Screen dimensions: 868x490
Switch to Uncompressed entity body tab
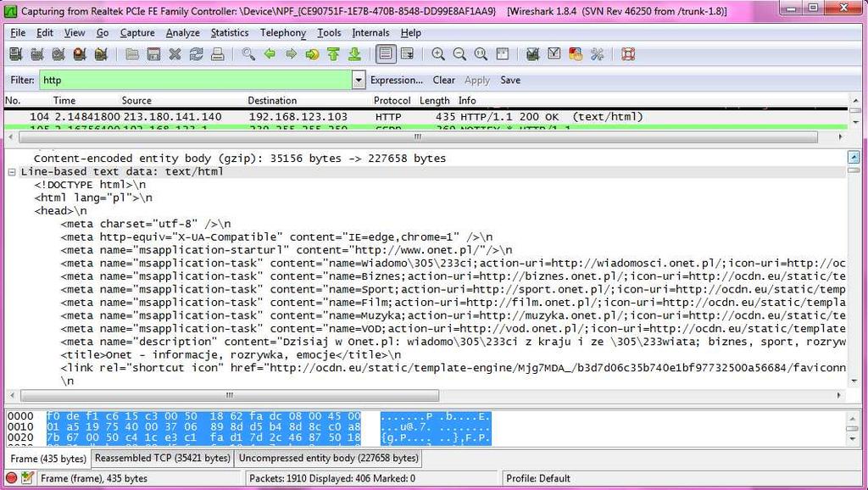(x=329, y=458)
